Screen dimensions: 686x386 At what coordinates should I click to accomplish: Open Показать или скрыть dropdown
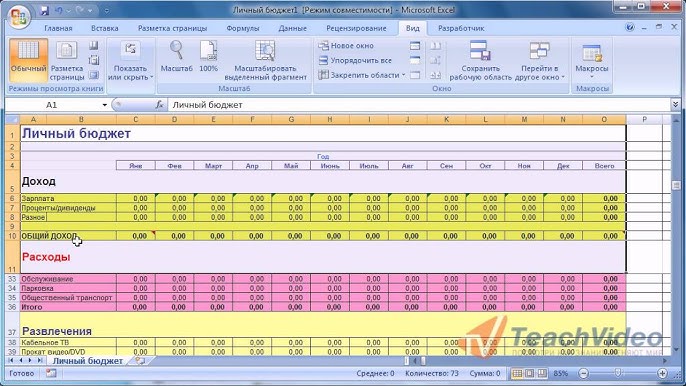(130, 60)
